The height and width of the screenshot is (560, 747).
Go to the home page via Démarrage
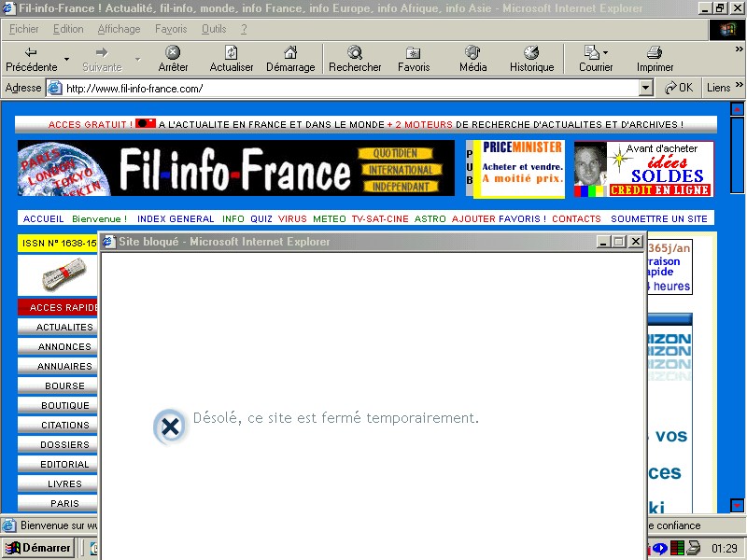click(290, 59)
